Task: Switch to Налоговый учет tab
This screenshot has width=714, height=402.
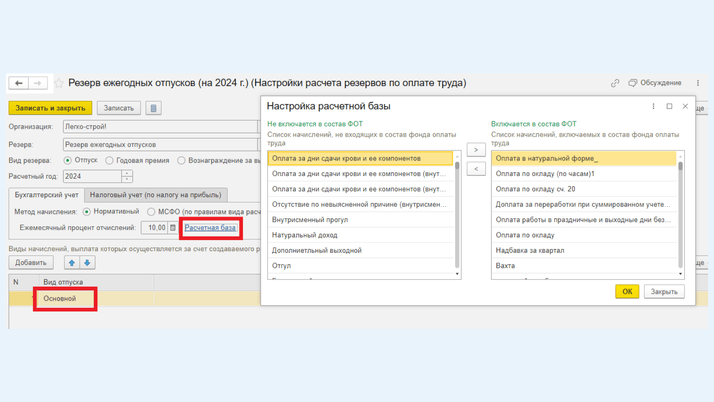Action: tap(155, 195)
